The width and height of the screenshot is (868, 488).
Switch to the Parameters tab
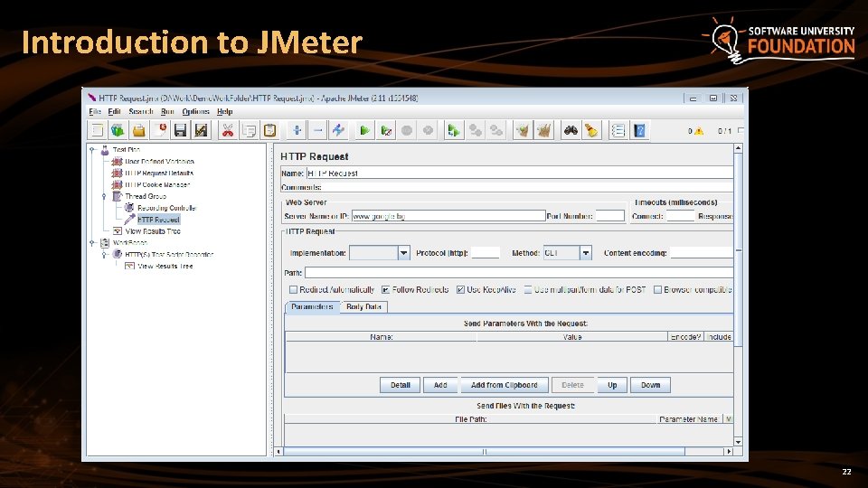coord(312,306)
